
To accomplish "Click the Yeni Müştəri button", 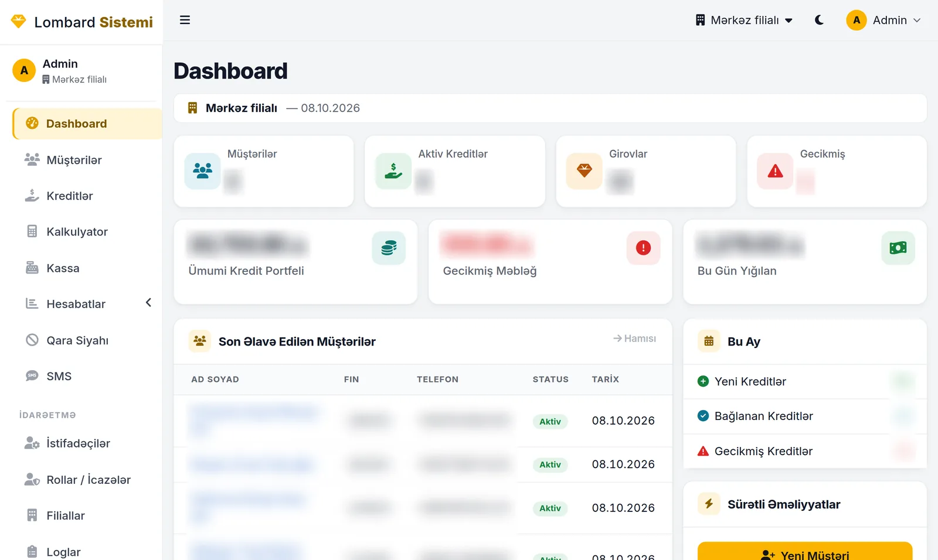I will tap(805, 552).
